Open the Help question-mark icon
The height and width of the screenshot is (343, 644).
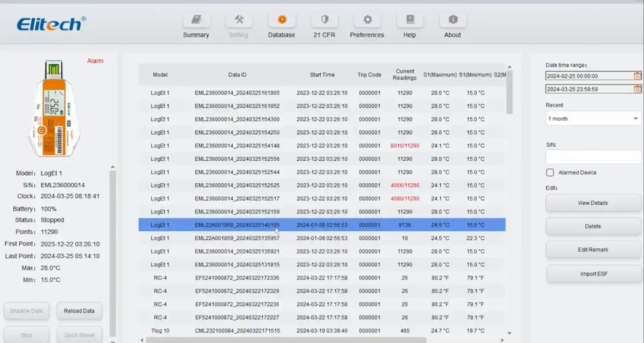tap(410, 20)
